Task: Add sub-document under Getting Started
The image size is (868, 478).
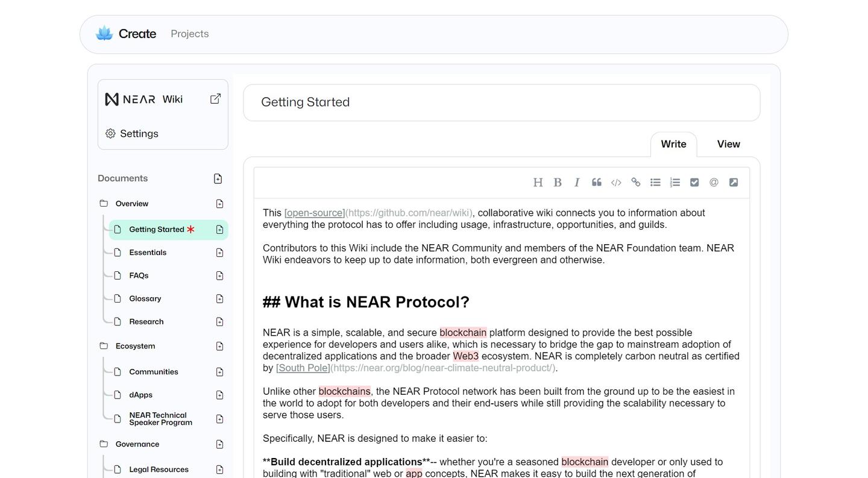Action: click(219, 230)
